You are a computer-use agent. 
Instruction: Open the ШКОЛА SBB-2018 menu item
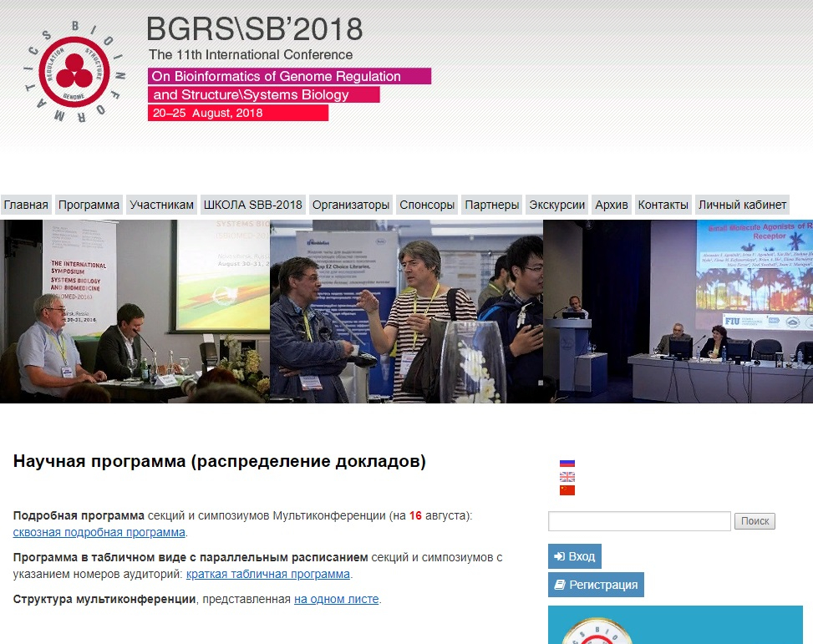[253, 205]
